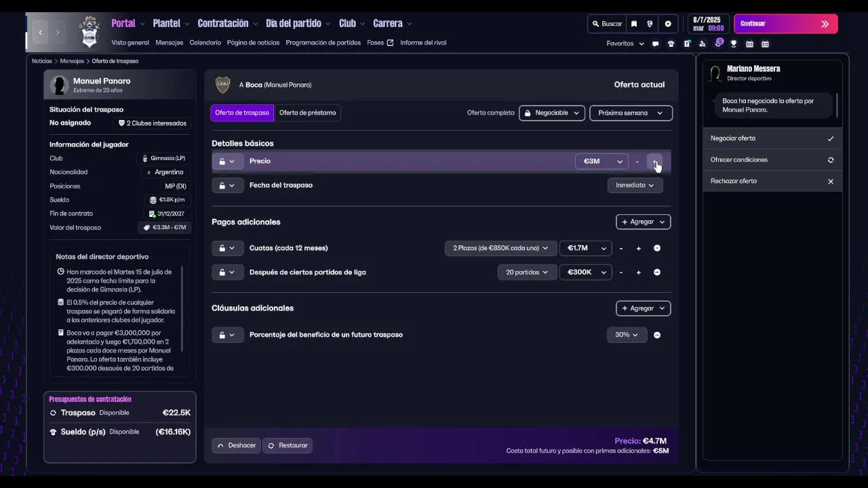
Task: Remove the Después de ciertos partidos clause
Action: (657, 272)
